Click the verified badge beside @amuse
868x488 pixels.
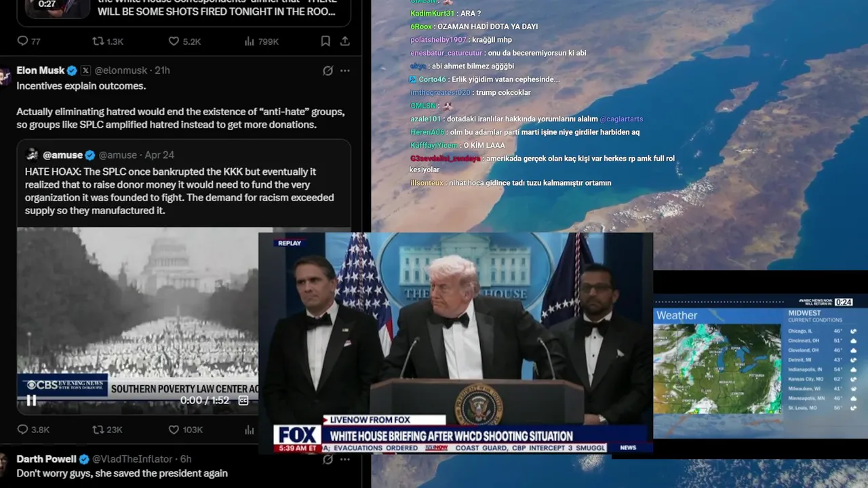point(90,155)
